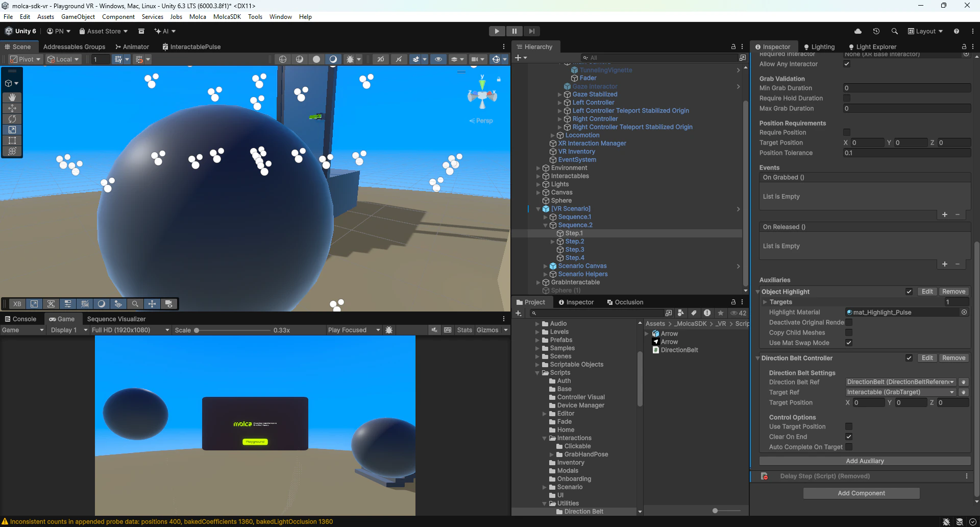Remove the Object Highlight auxiliary
The width and height of the screenshot is (980, 527).
pos(953,292)
